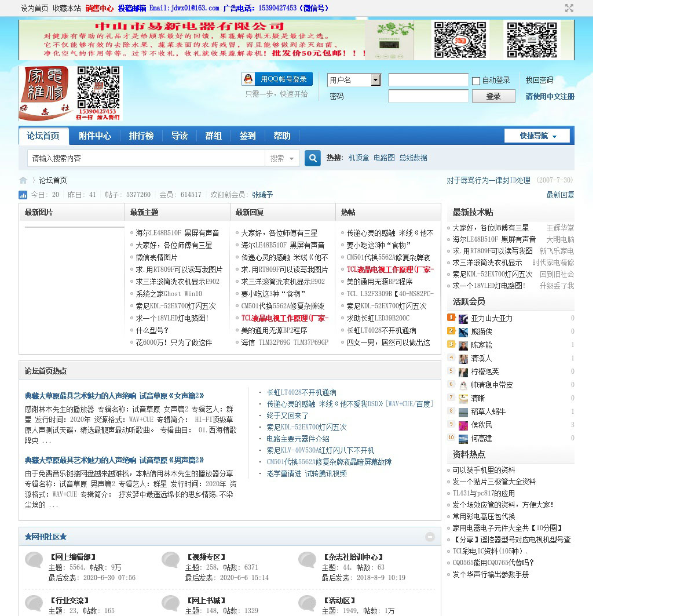Focus the password input field
This screenshot has width=695, height=616.
coord(428,96)
